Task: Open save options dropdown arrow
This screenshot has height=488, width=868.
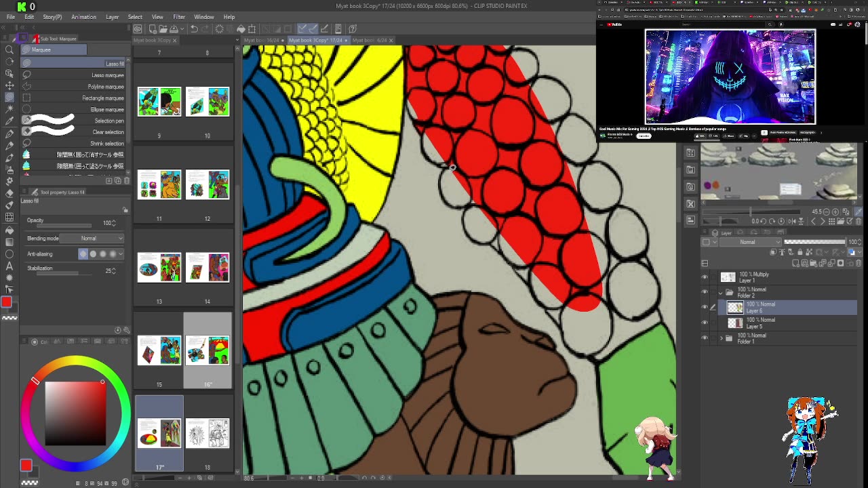Action: click(x=182, y=28)
